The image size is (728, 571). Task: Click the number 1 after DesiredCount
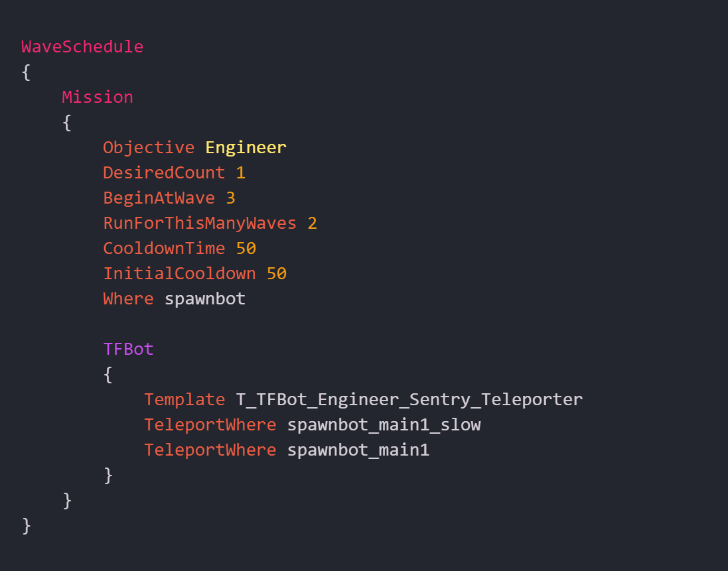pyautogui.click(x=240, y=173)
